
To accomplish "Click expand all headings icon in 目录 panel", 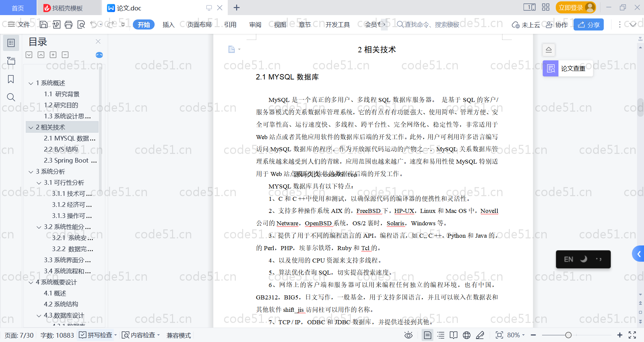I will tap(29, 55).
